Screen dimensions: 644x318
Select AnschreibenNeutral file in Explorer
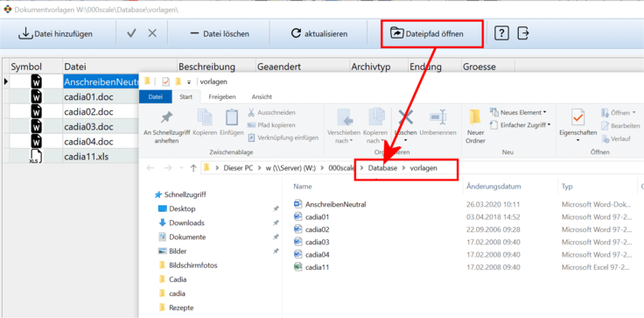330,204
